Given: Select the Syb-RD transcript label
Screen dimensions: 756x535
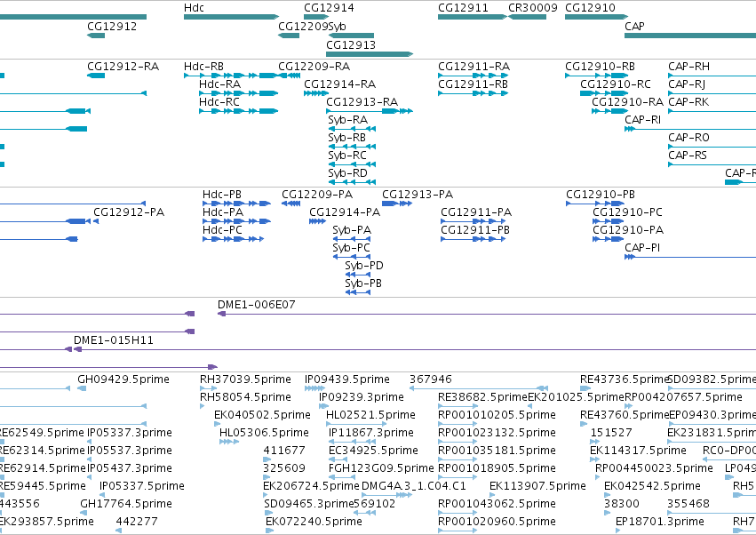Looking at the screenshot, I should (347, 172).
